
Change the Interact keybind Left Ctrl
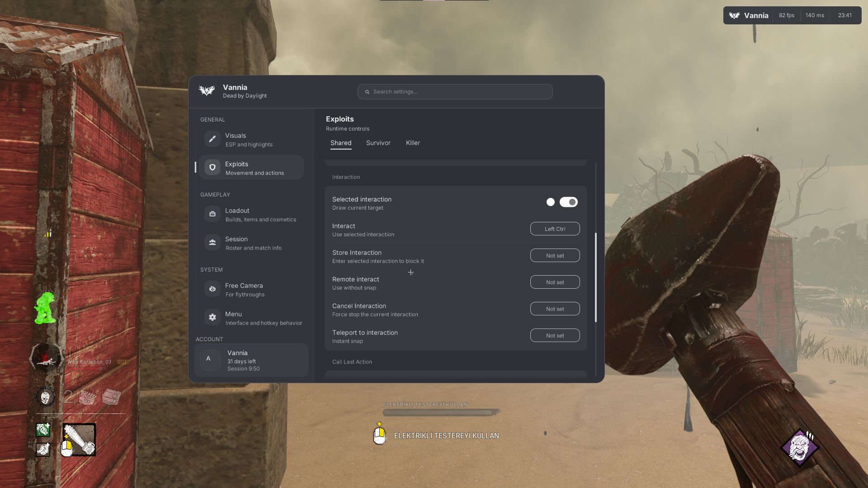pos(555,229)
